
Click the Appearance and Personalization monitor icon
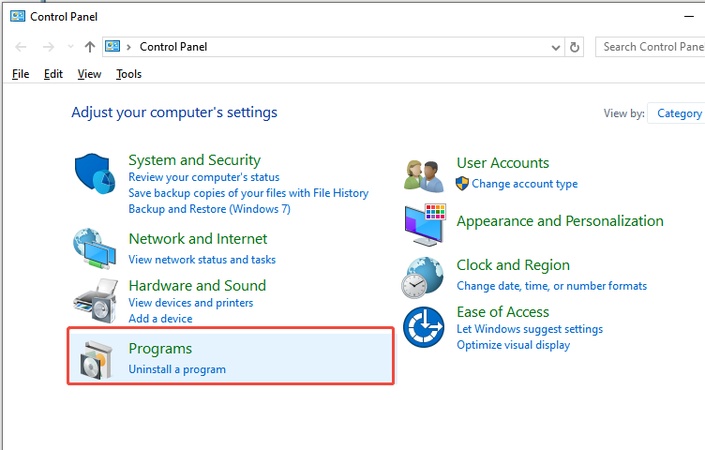(x=425, y=224)
